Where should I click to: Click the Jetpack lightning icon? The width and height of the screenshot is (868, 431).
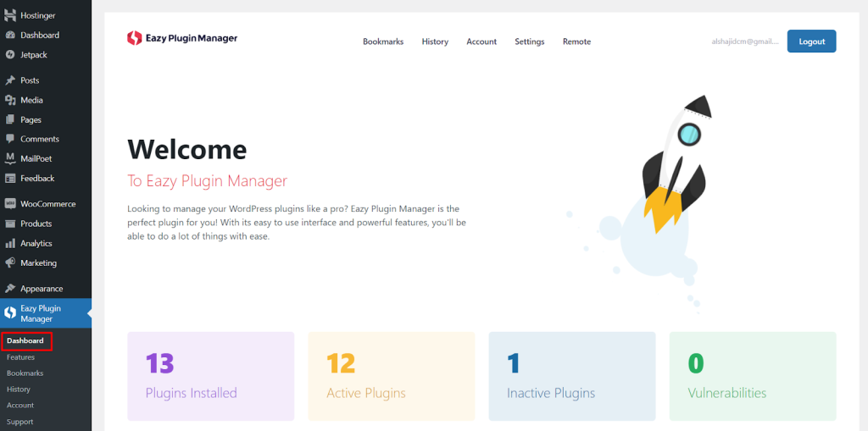[10, 55]
